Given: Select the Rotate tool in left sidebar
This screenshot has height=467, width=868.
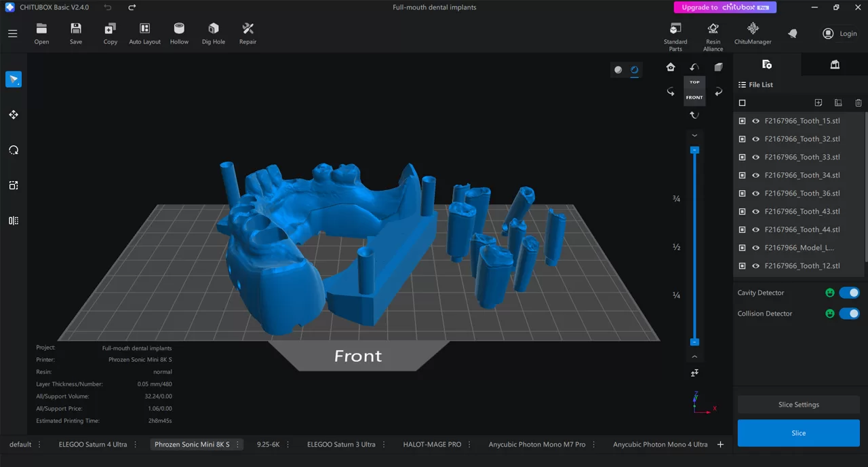Looking at the screenshot, I should pos(14,150).
